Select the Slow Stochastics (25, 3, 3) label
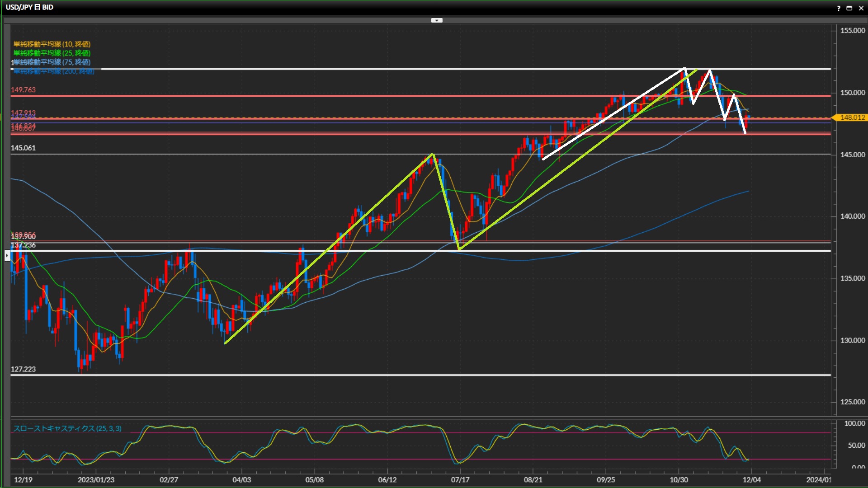 [67, 428]
